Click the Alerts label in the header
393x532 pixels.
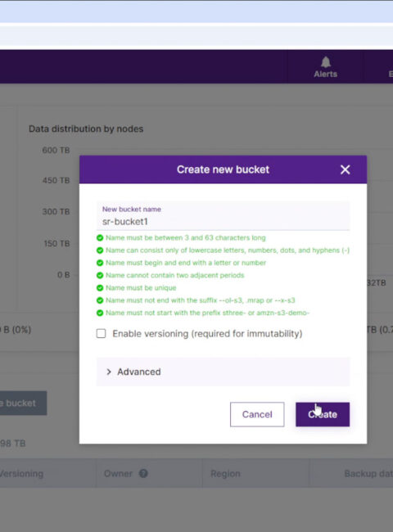(326, 74)
